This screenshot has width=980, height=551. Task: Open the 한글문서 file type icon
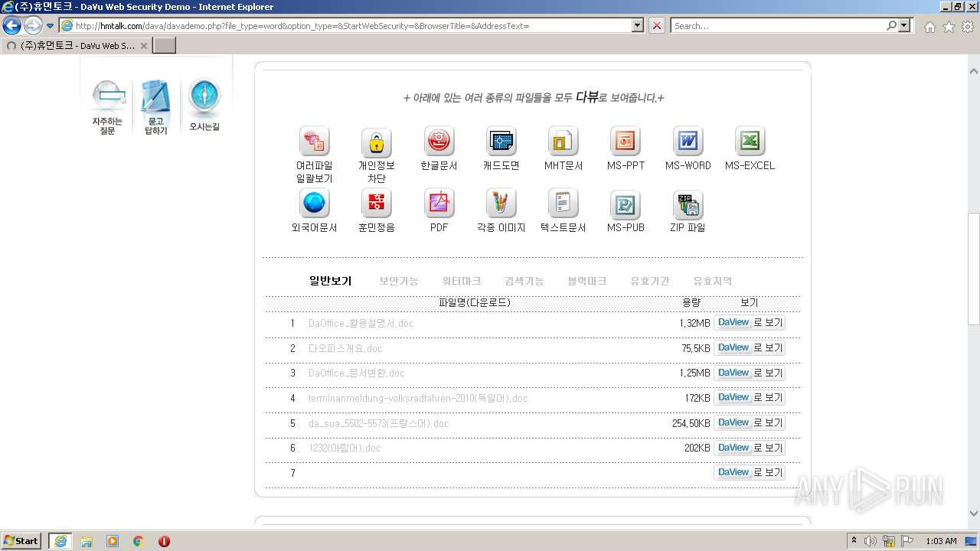pos(439,141)
